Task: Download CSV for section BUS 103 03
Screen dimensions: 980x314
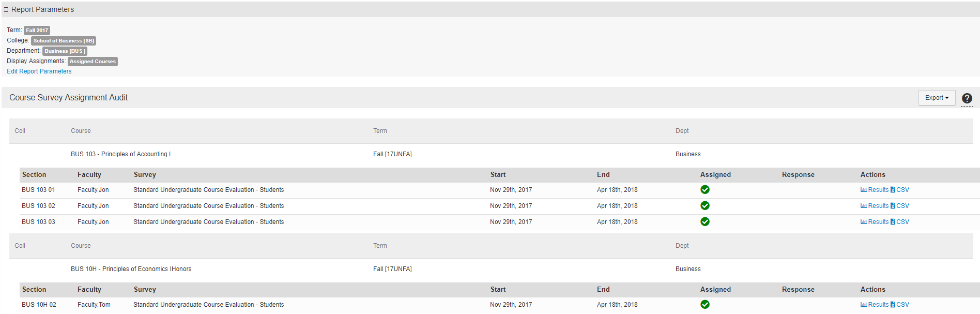Action: coord(900,222)
